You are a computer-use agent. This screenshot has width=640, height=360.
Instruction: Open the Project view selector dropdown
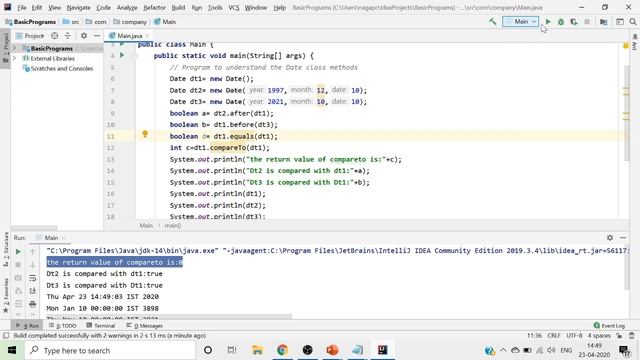tap(30, 36)
